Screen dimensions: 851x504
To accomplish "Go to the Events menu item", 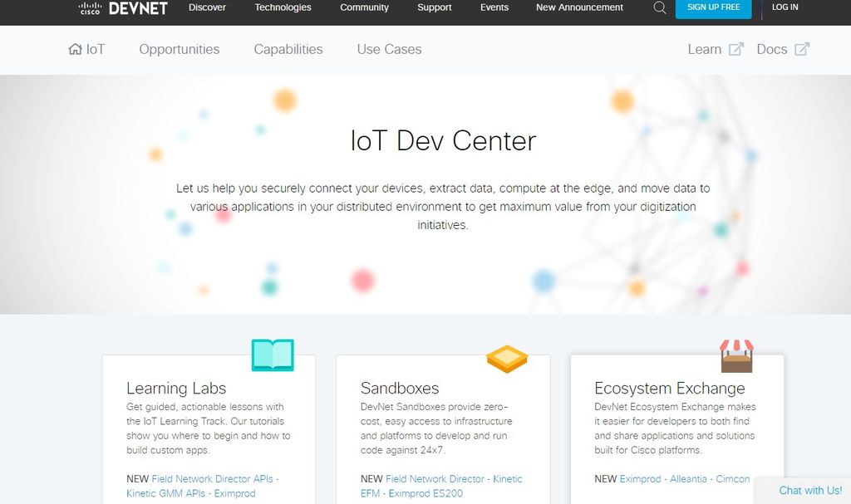I will click(x=494, y=7).
